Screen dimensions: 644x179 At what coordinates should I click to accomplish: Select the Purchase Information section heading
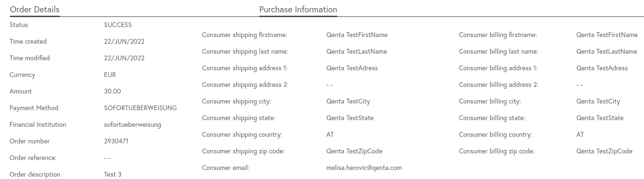(x=298, y=9)
